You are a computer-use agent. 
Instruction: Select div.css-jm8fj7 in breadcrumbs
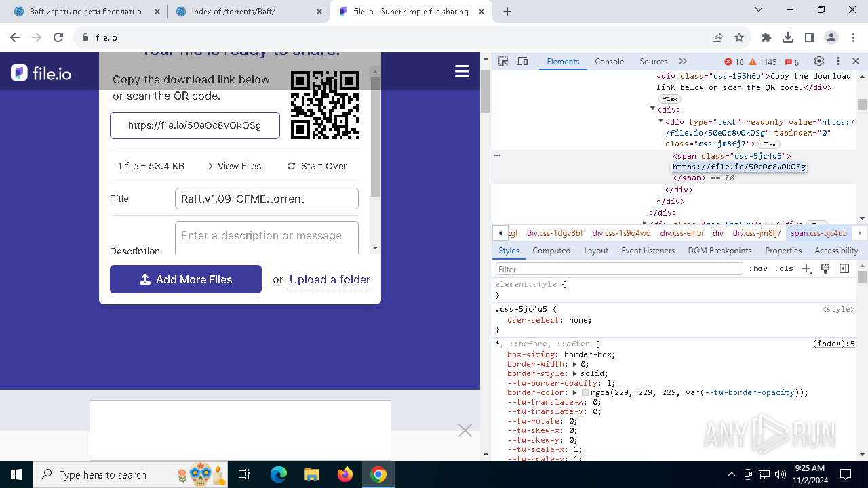click(757, 233)
